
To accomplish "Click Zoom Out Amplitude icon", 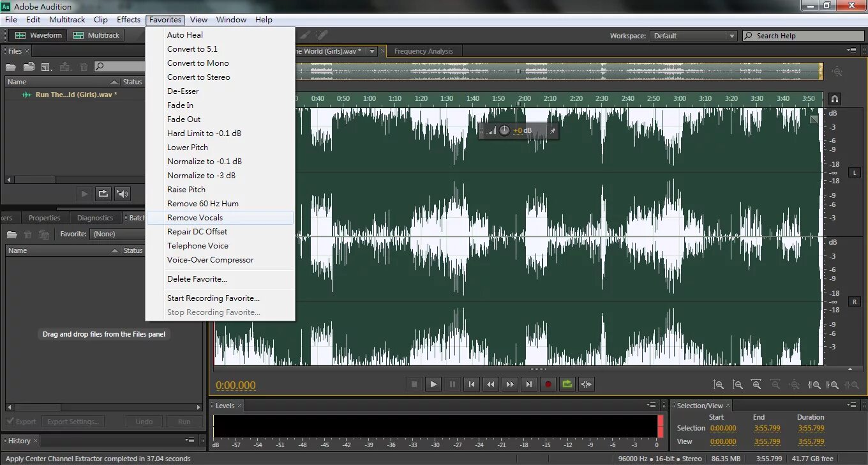I will [738, 385].
